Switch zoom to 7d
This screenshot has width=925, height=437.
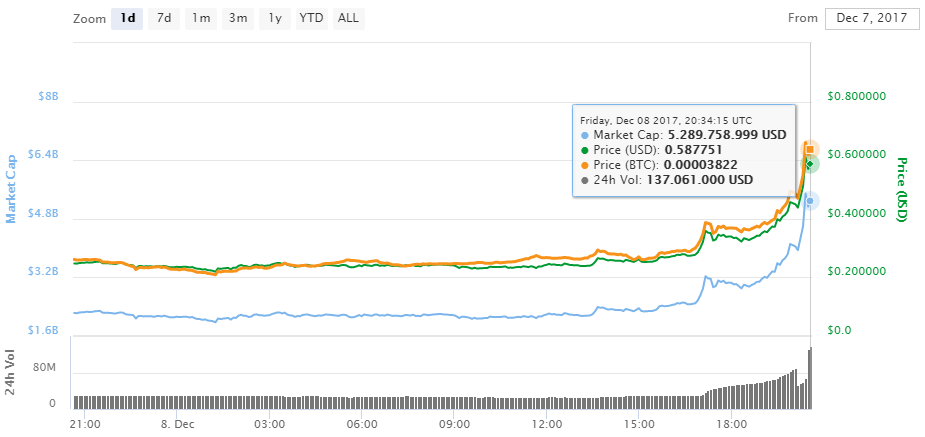(x=164, y=18)
